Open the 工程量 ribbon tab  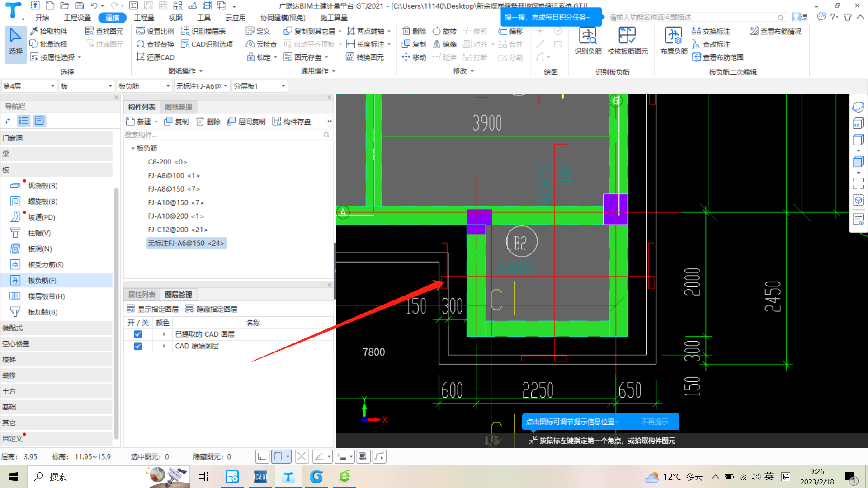coord(144,18)
